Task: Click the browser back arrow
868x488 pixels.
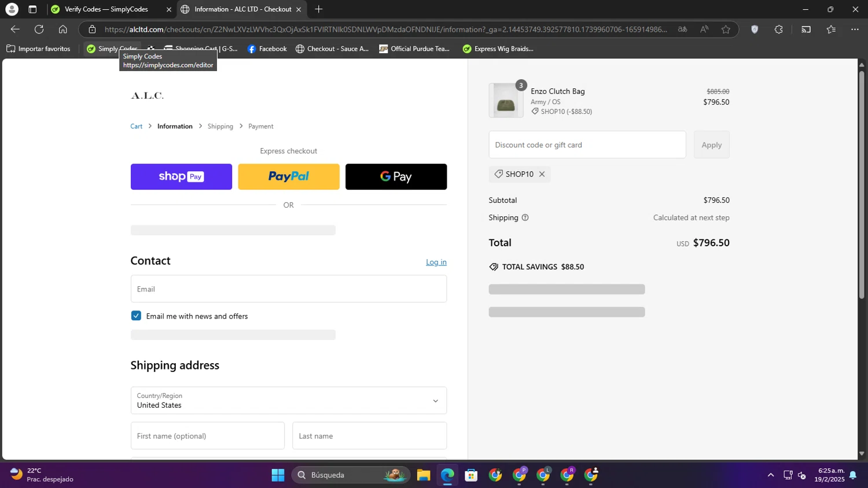Action: (15, 29)
